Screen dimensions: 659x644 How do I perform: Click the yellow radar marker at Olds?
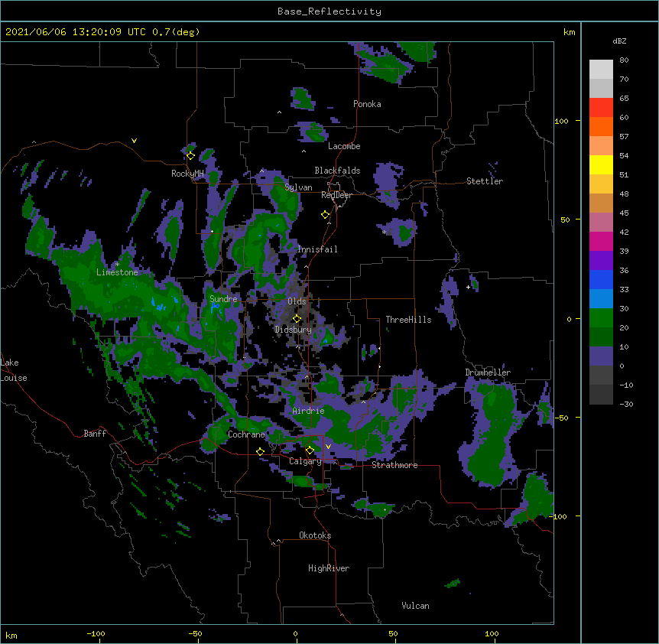point(297,319)
